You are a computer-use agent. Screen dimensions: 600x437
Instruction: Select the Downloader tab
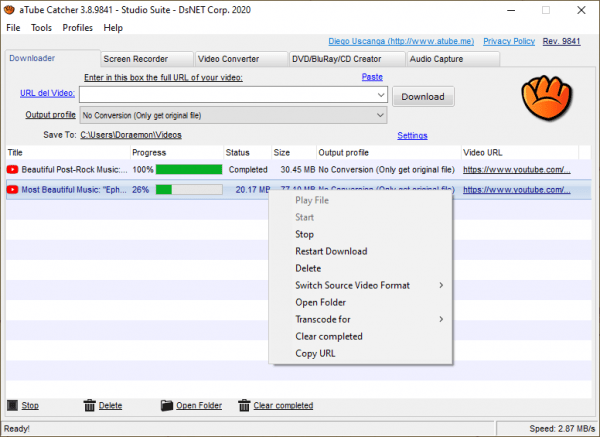(x=52, y=58)
